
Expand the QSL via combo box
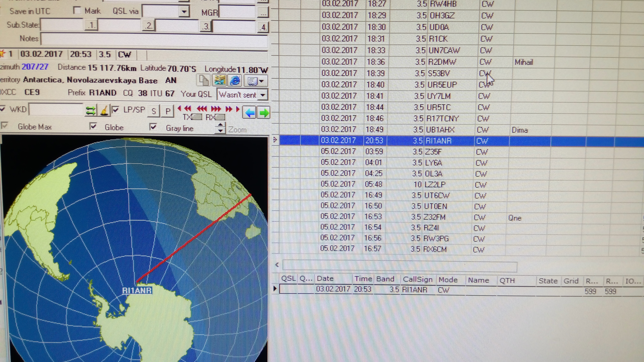coord(184,11)
